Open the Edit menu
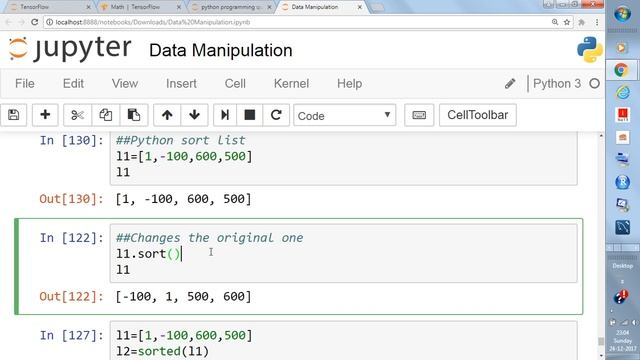This screenshot has height=360, width=640. click(x=73, y=84)
